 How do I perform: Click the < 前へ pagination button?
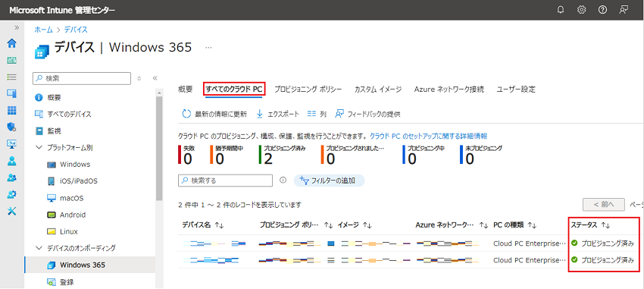click(x=604, y=204)
